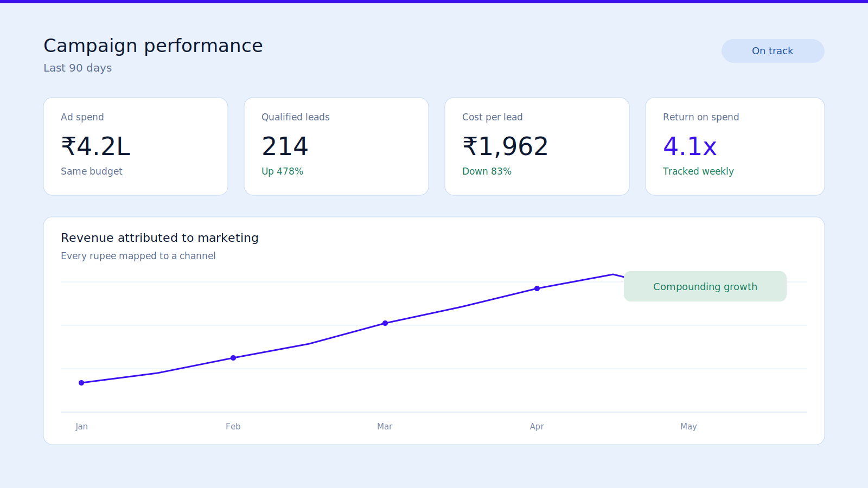Click the Last 90 days subtitle
The width and height of the screenshot is (868, 488).
click(x=78, y=68)
